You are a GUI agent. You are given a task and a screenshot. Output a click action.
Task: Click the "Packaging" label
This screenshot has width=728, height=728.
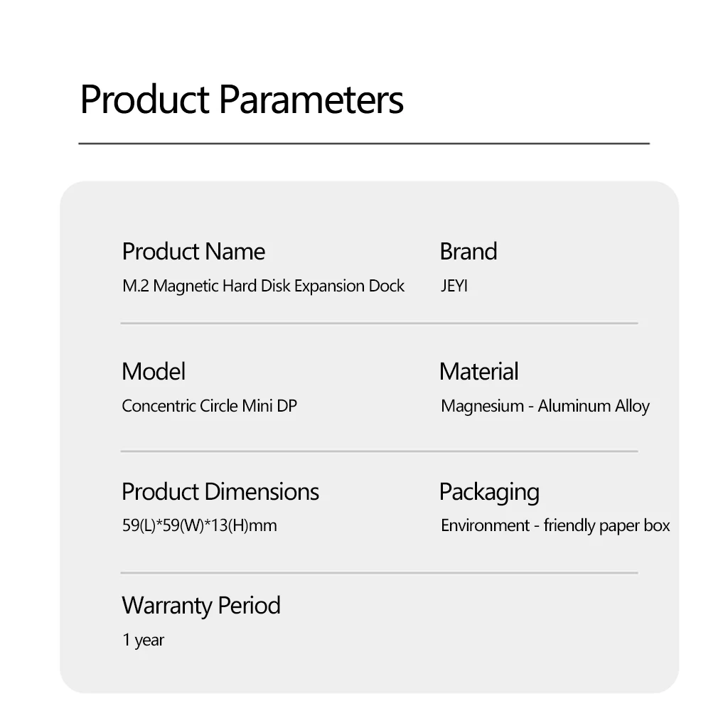489,492
